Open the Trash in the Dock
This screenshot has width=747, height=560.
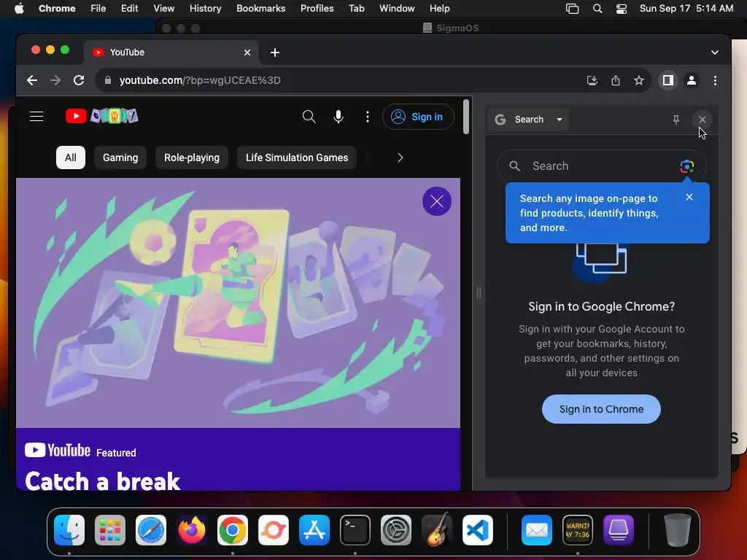click(678, 530)
